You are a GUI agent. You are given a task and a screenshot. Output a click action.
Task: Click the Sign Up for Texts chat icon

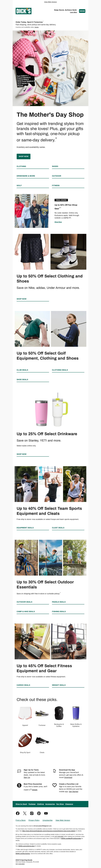tap(19, 771)
